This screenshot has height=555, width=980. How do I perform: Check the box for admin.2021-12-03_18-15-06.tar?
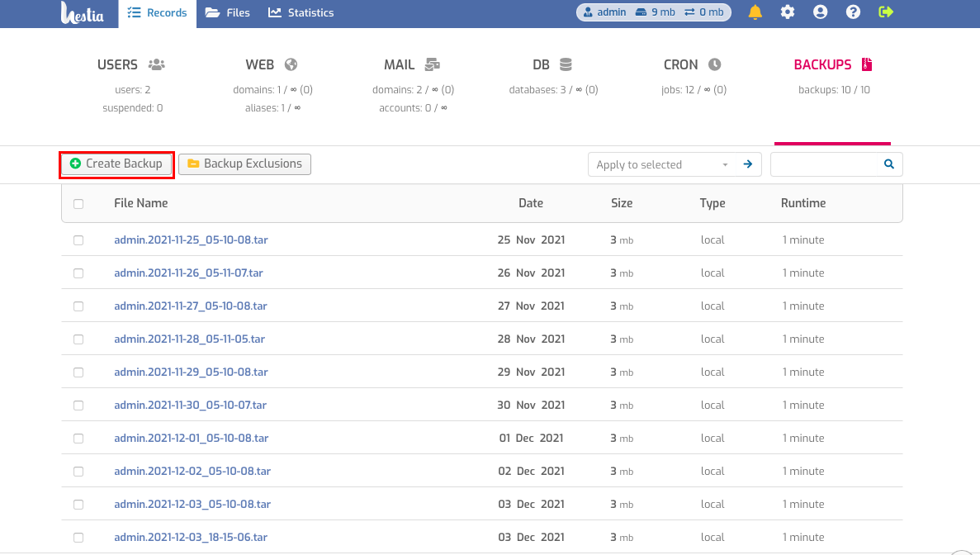[78, 538]
